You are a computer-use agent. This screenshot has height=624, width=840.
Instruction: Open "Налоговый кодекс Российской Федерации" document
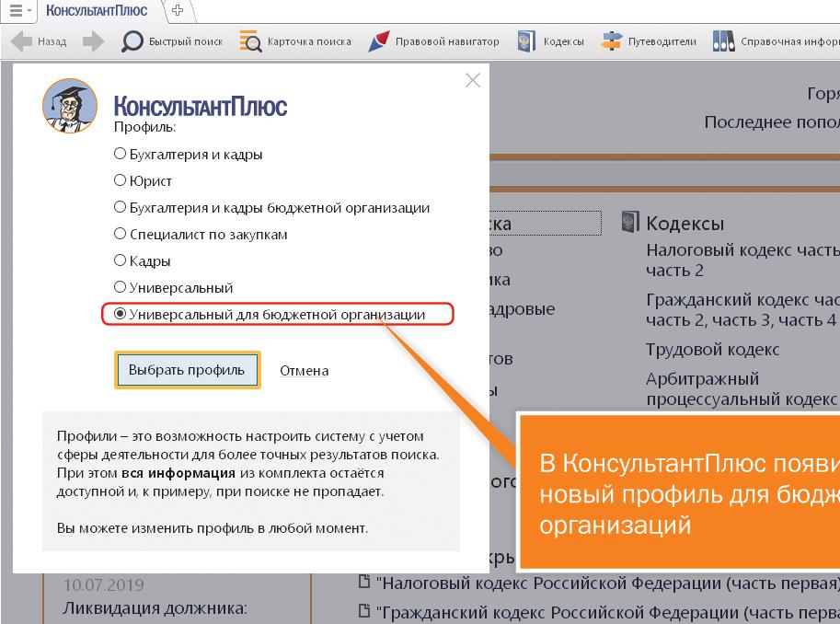607,583
